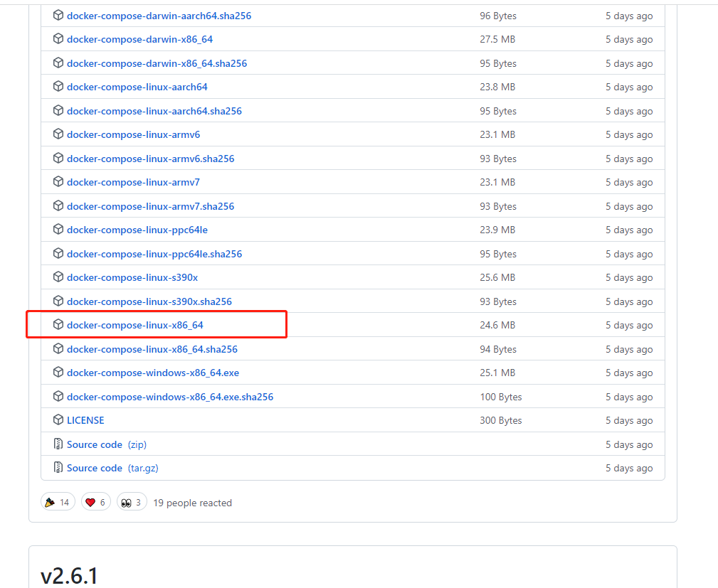Click package icon beside docker-compose-linux-x86_64
The width and height of the screenshot is (718, 588).
point(58,324)
